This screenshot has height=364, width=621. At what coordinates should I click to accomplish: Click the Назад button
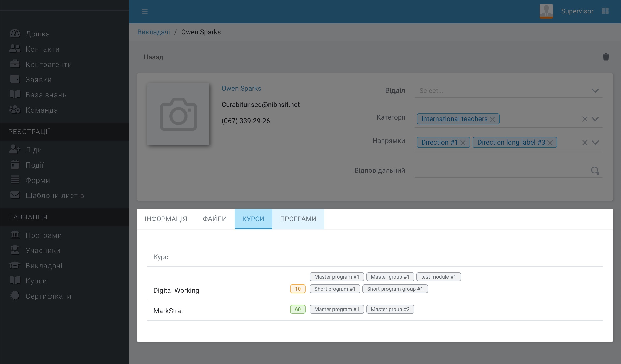click(x=153, y=57)
